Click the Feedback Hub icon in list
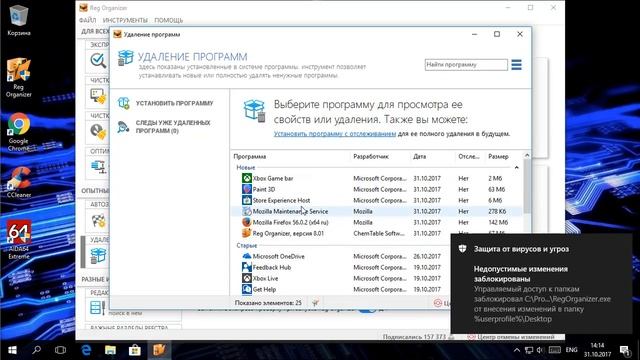640x360 pixels. [x=247, y=267]
